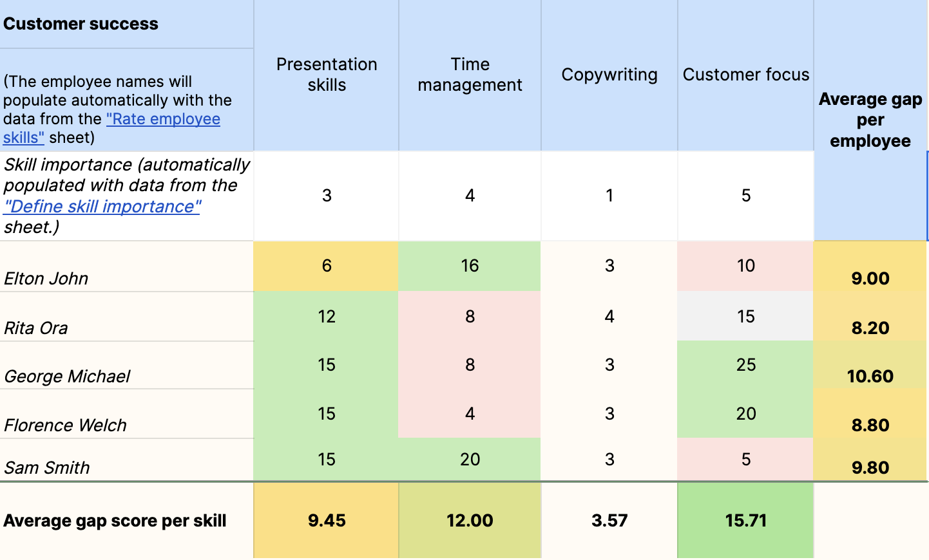Click the Average gap per employee header
The height and width of the screenshot is (560, 929).
coord(870,120)
